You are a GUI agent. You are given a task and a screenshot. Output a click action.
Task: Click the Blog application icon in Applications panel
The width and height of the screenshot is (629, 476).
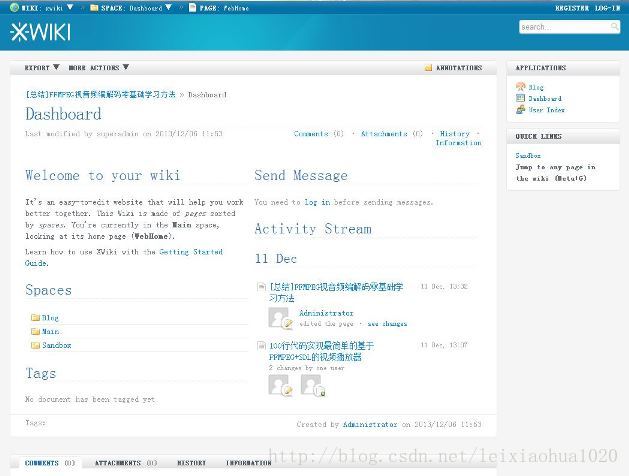pos(520,87)
